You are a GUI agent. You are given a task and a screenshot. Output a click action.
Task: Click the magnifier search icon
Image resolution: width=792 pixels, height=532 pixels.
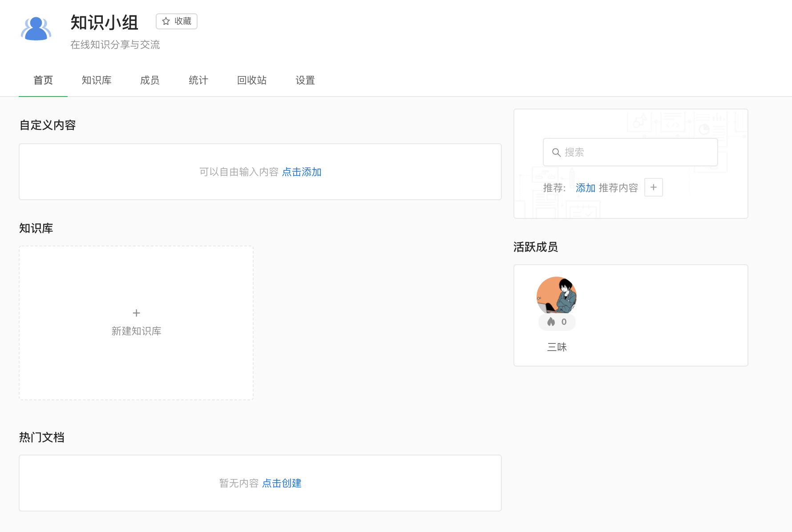pyautogui.click(x=556, y=153)
